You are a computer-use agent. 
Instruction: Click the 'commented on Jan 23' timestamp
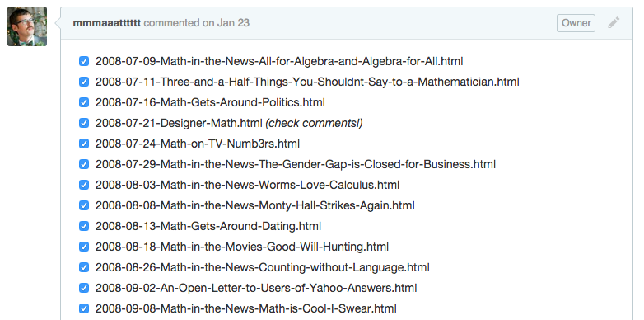coord(196,23)
